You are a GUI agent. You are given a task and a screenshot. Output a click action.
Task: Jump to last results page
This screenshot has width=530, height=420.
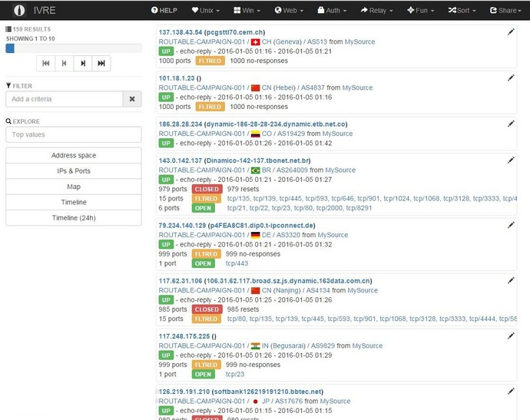click(x=101, y=63)
